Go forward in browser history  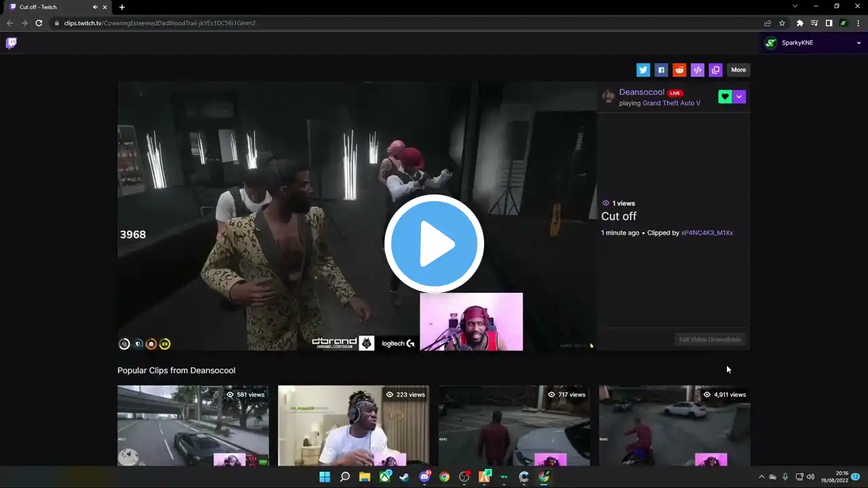pos(24,23)
